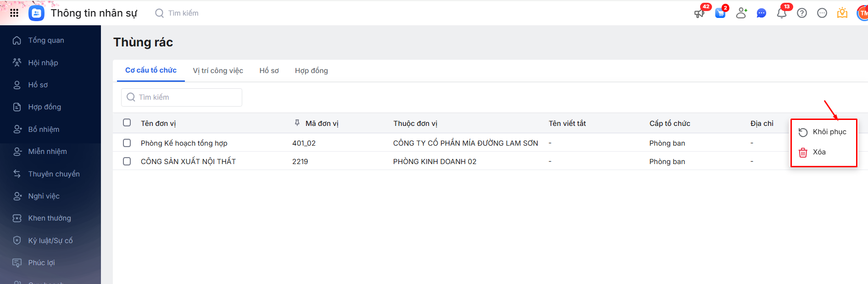Click the trash icon beside Xóa

coord(803,153)
